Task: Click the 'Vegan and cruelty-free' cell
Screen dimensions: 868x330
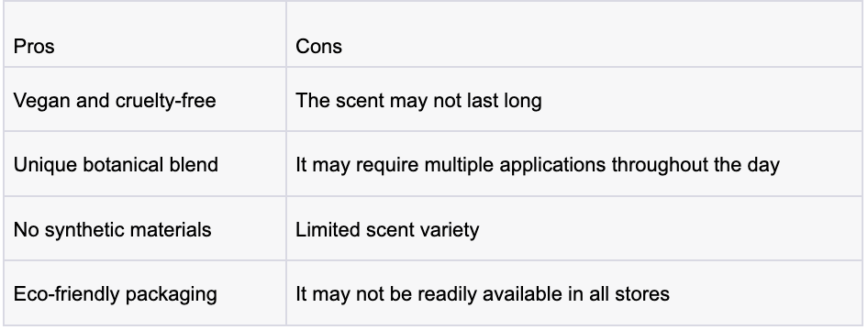Action: pos(144,100)
